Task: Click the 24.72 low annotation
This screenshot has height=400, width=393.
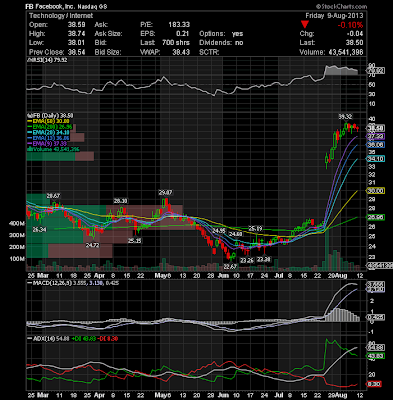Action: tap(93, 245)
